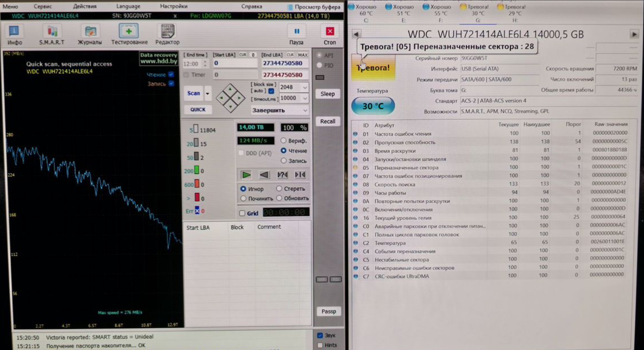Select the Стереть erase option
Image resolution: width=644 pixels, height=350 pixels.
click(279, 188)
